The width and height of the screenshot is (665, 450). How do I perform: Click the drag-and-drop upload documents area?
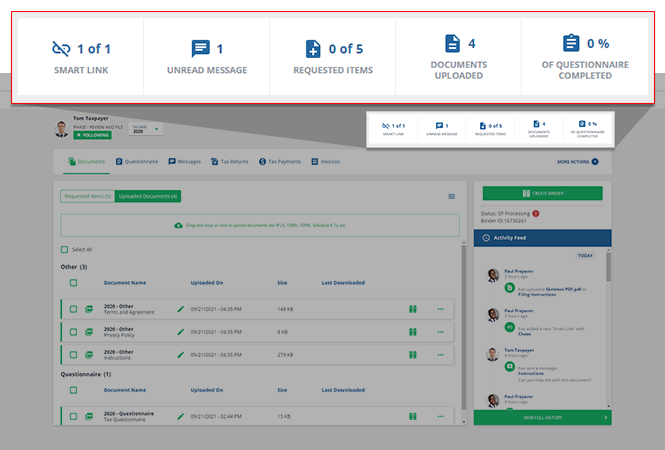pos(259,225)
